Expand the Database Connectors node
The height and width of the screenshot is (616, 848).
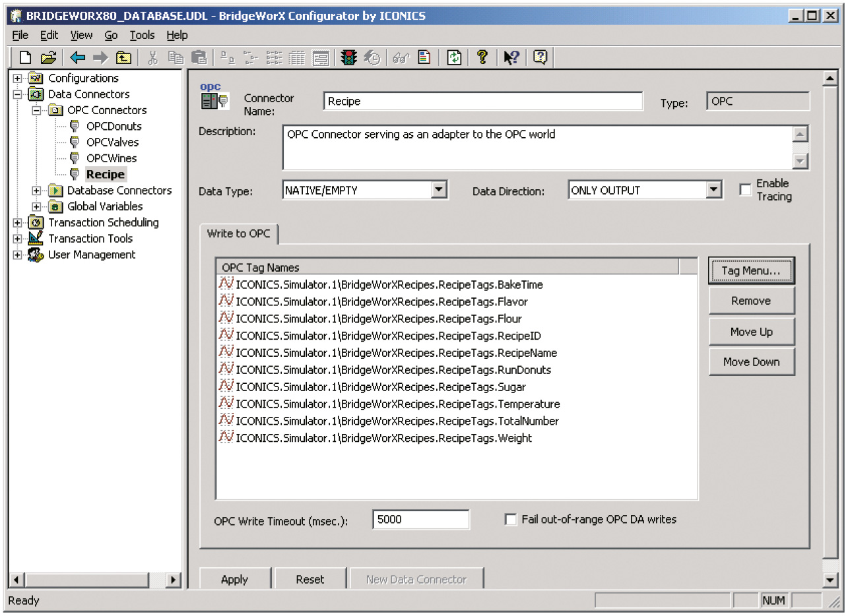[37, 191]
